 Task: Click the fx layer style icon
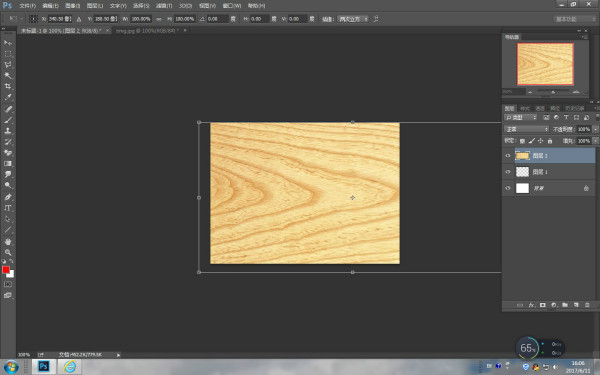click(532, 305)
